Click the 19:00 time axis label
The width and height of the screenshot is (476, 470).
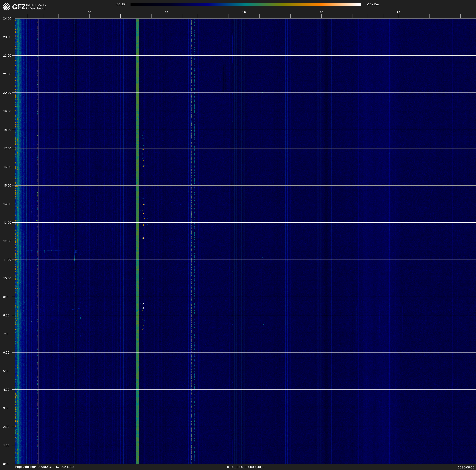(x=7, y=111)
